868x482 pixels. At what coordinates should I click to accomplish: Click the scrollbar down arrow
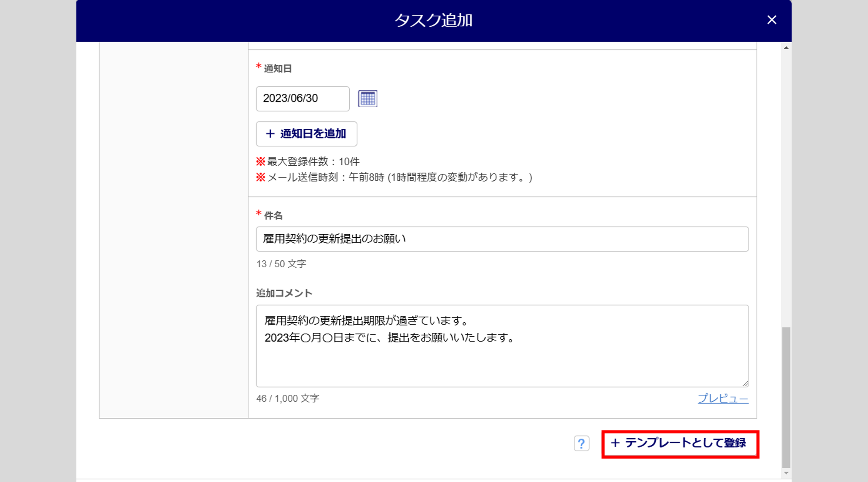(x=786, y=473)
